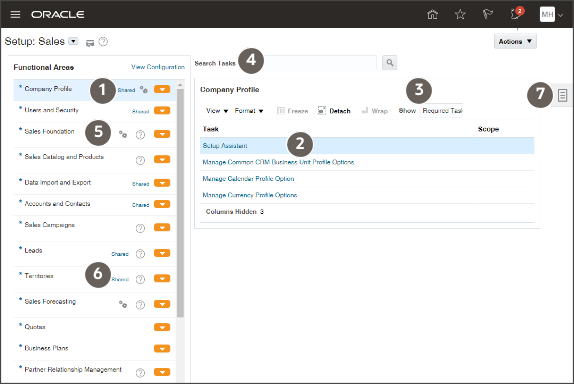Open the Setup offering dropdown arrow

pos(73,41)
